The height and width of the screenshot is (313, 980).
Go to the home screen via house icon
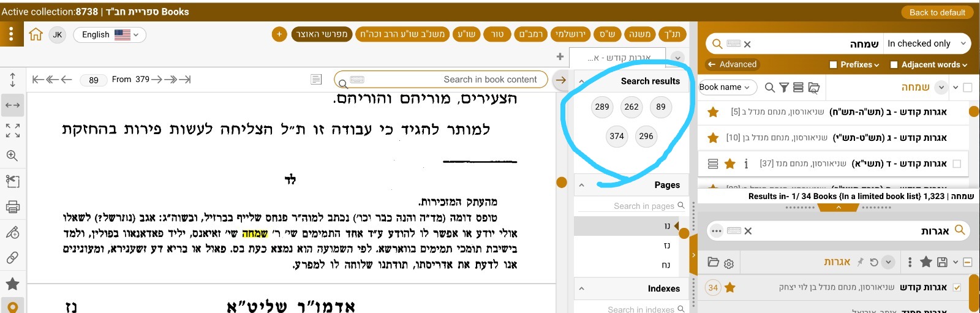[x=36, y=34]
